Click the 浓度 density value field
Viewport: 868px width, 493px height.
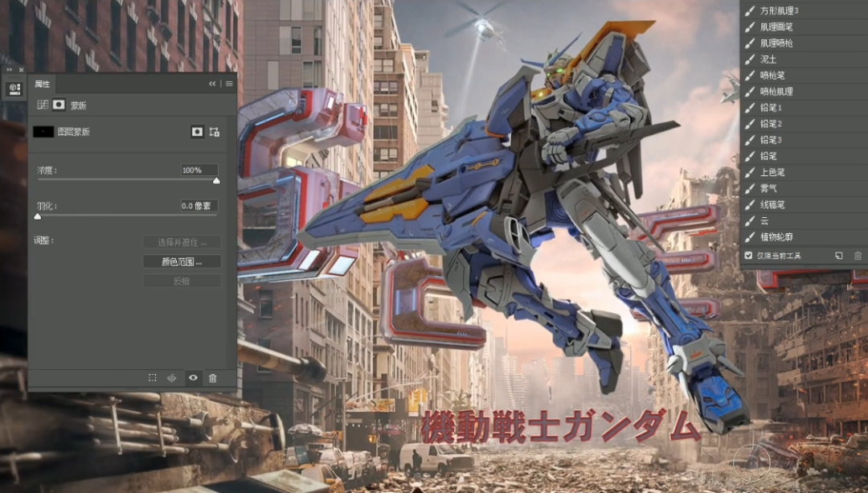pyautogui.click(x=199, y=170)
